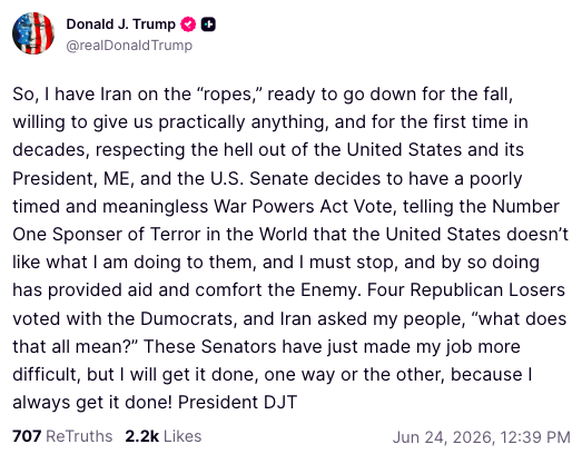This screenshot has height=454, width=582.
Task: Open the flag-themed profile avatar
Action: tap(33, 33)
